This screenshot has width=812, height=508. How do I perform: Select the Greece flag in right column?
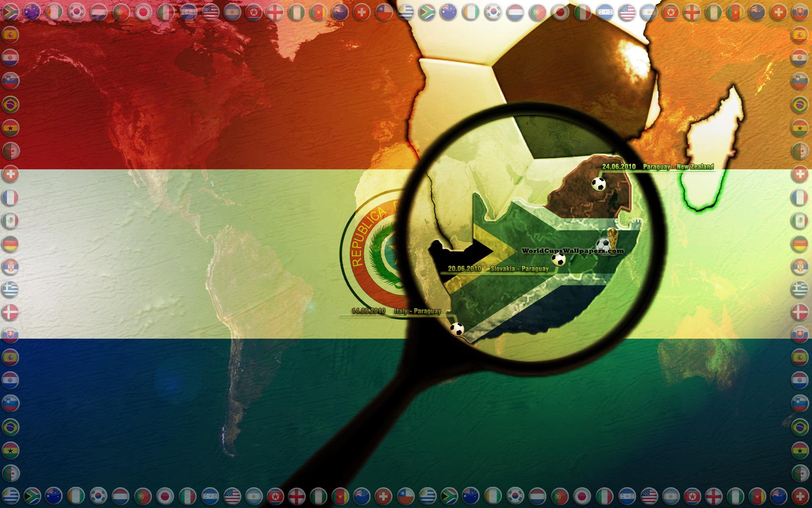pos(799,290)
